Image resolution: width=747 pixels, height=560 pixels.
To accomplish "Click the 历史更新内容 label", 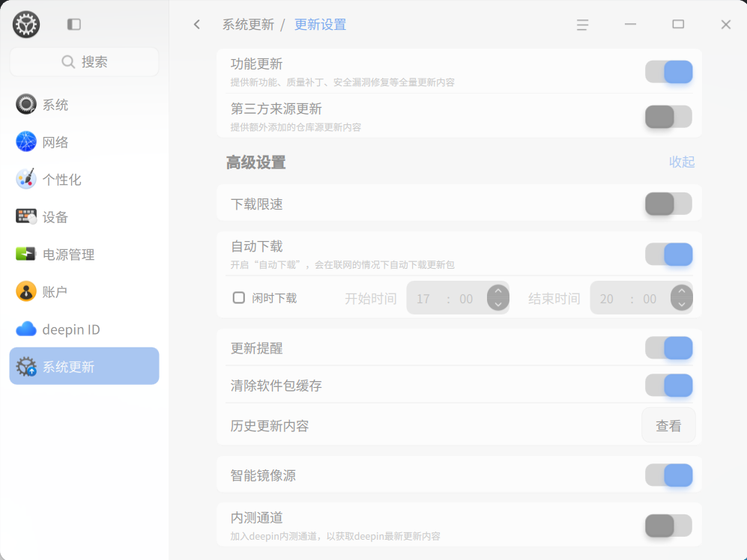I will 270,426.
